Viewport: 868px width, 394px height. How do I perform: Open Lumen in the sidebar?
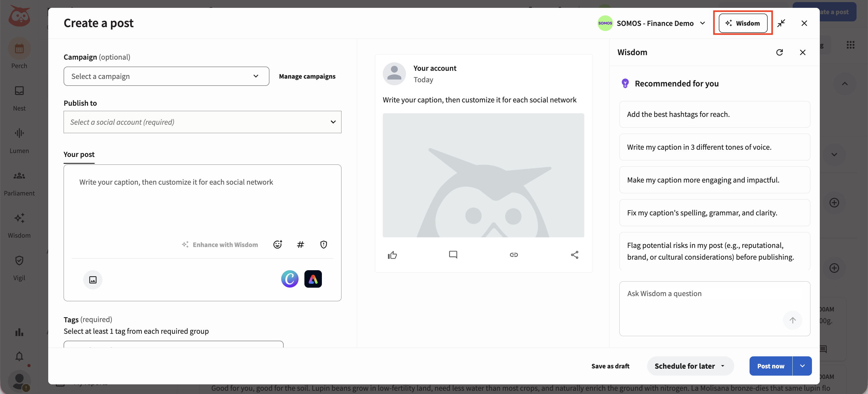click(x=19, y=140)
